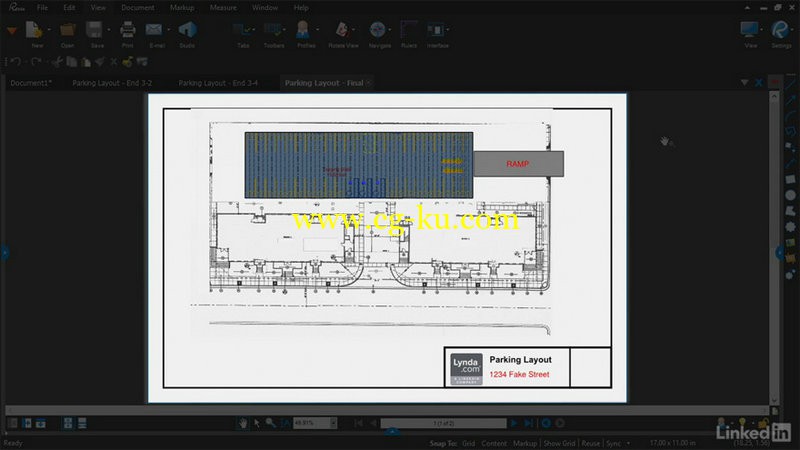This screenshot has height=450, width=800.
Task: Expand the New button dropdown arrow
Action: [49, 30]
